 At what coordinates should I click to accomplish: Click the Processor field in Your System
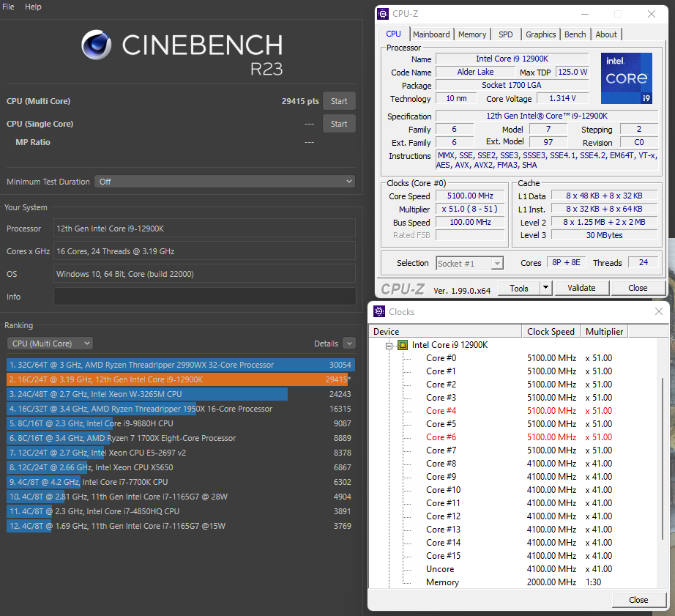click(x=204, y=229)
